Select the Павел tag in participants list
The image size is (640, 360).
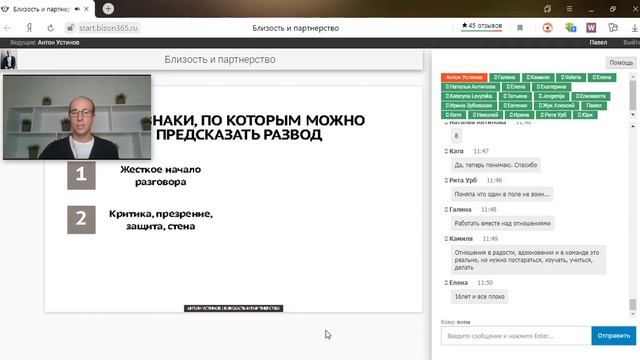(594, 105)
